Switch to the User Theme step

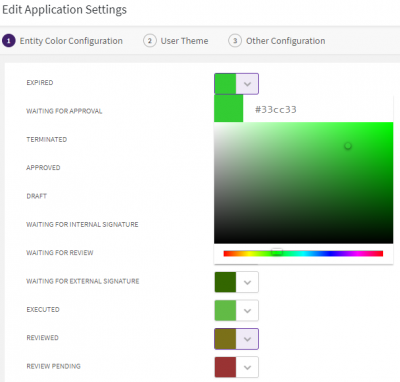tap(184, 41)
